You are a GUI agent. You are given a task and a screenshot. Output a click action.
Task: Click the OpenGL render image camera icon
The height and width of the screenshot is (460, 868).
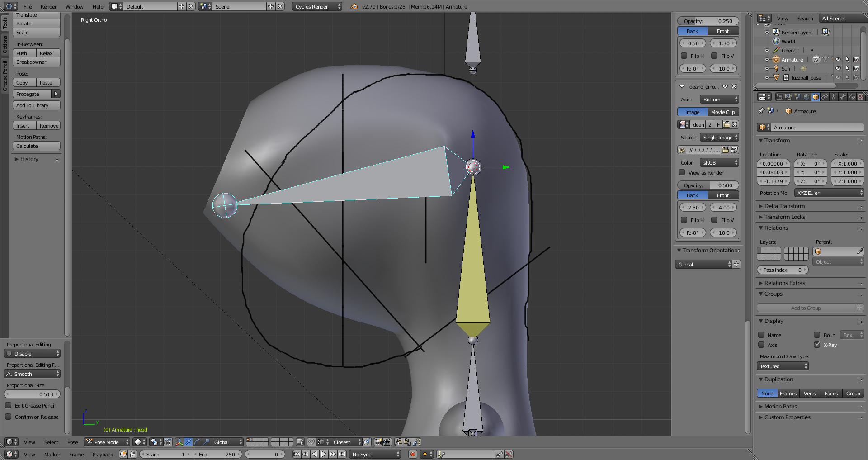[x=378, y=442]
